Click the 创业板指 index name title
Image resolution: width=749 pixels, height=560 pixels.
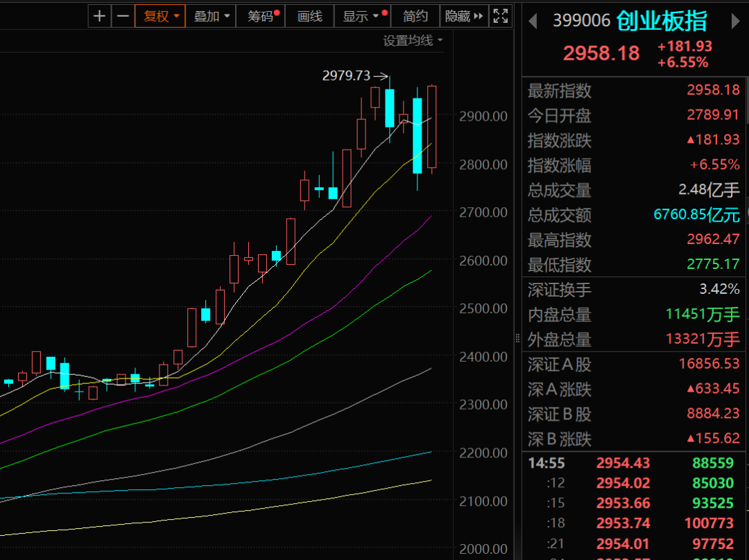(x=662, y=21)
